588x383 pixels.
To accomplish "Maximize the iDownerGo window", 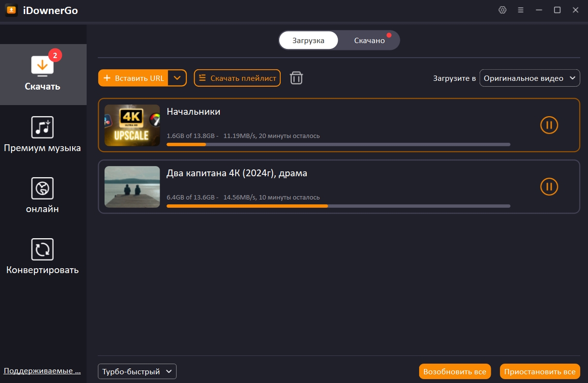I will point(557,10).
